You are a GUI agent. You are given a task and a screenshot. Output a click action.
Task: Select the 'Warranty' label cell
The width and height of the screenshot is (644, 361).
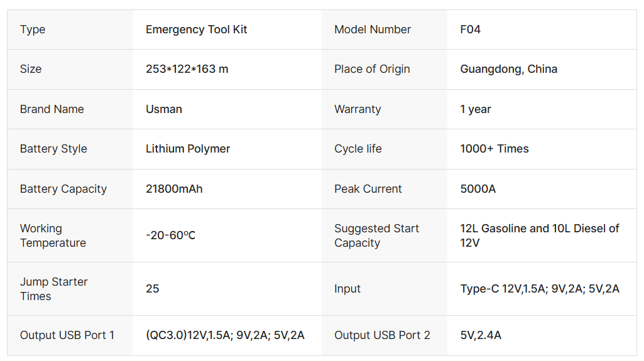[357, 109]
